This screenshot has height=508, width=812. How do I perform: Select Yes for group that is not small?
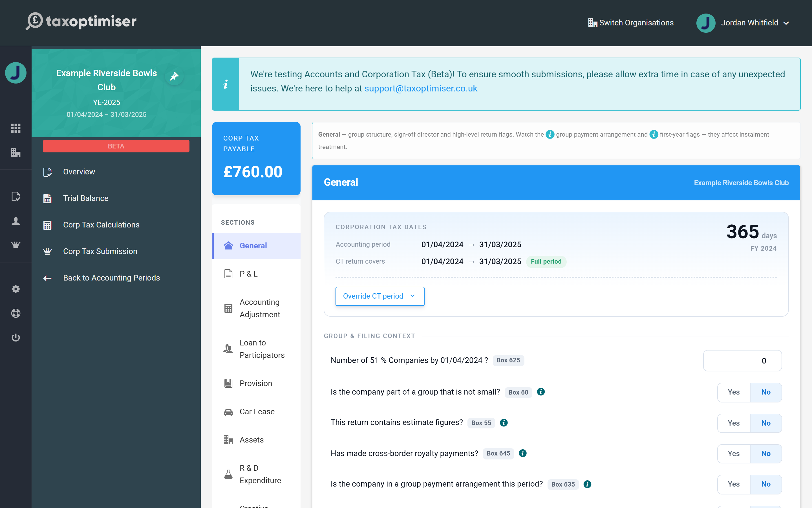734,392
